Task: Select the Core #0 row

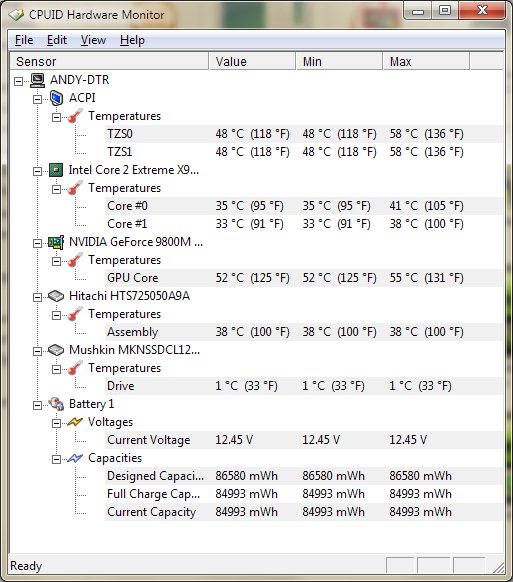Action: [304, 206]
